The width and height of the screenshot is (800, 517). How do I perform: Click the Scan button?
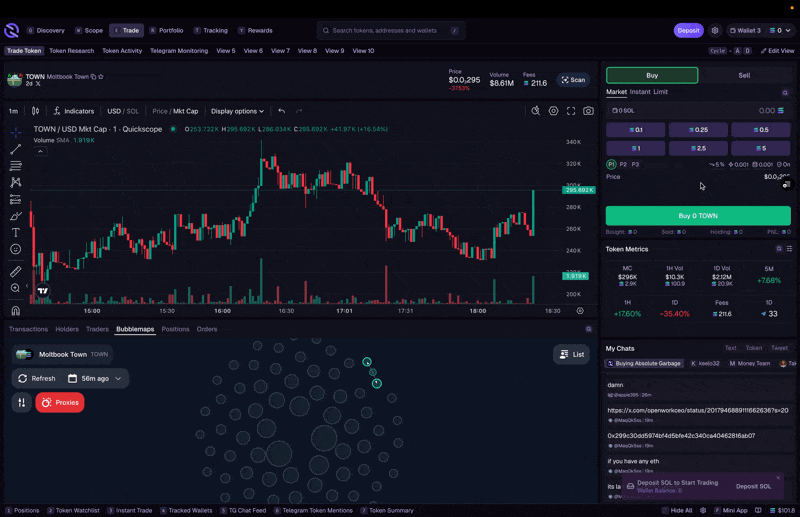(573, 80)
